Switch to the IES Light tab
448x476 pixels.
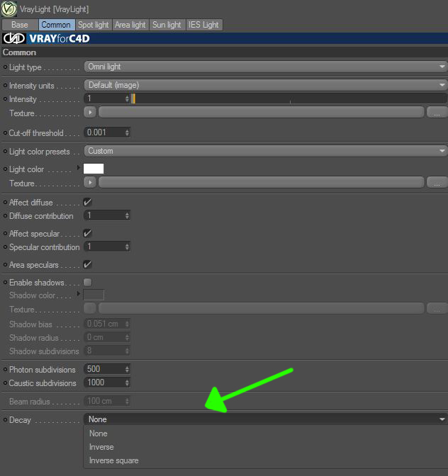[204, 25]
